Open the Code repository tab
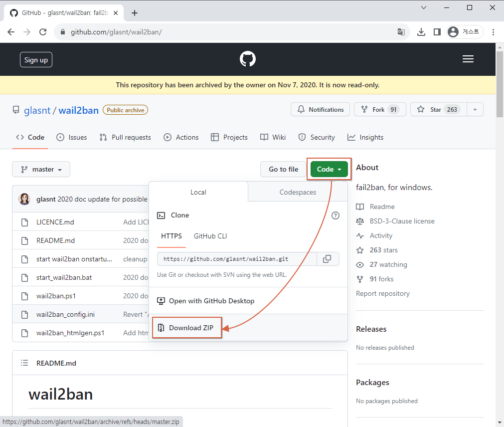The image size is (504, 427). click(x=30, y=138)
